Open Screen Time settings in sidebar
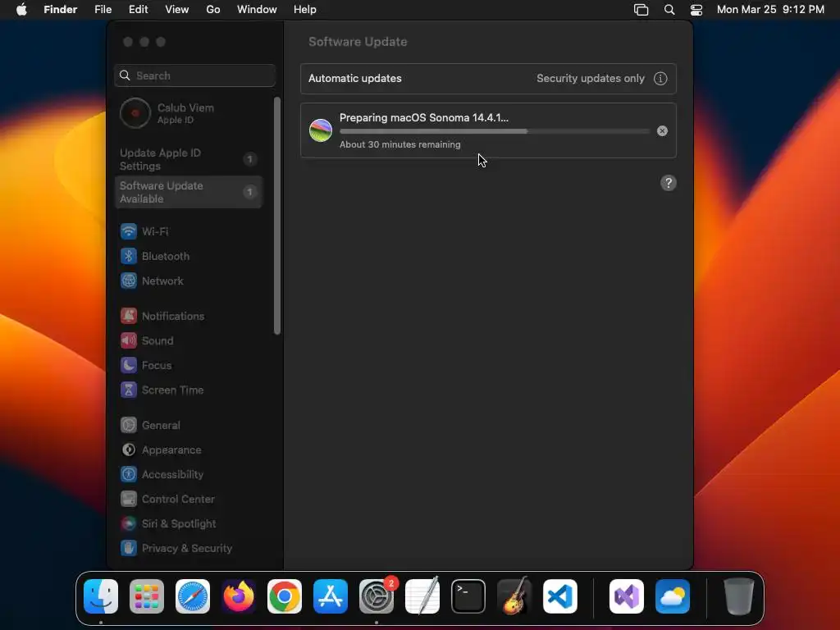The image size is (840, 630). coord(189,390)
